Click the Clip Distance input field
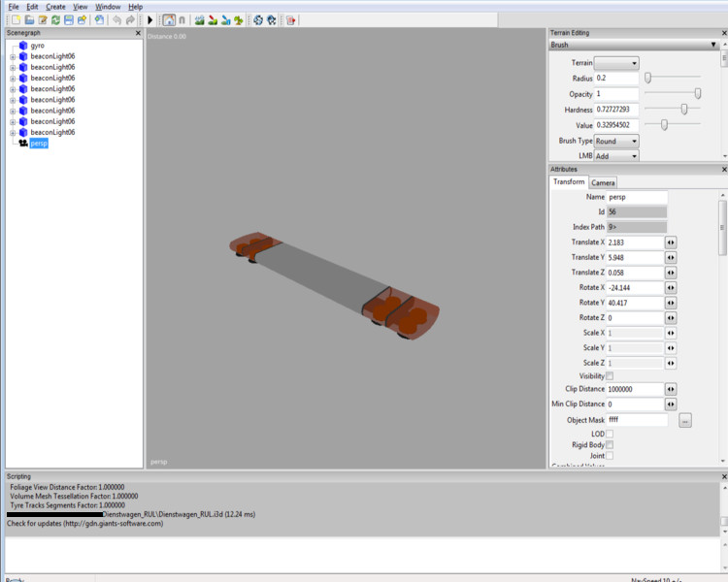 click(x=635, y=389)
